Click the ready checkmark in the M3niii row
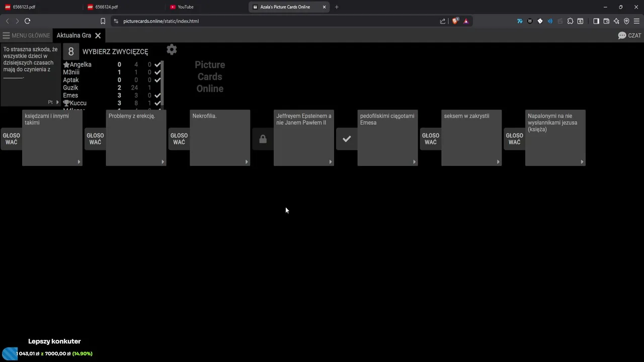644x362 pixels. click(x=157, y=72)
